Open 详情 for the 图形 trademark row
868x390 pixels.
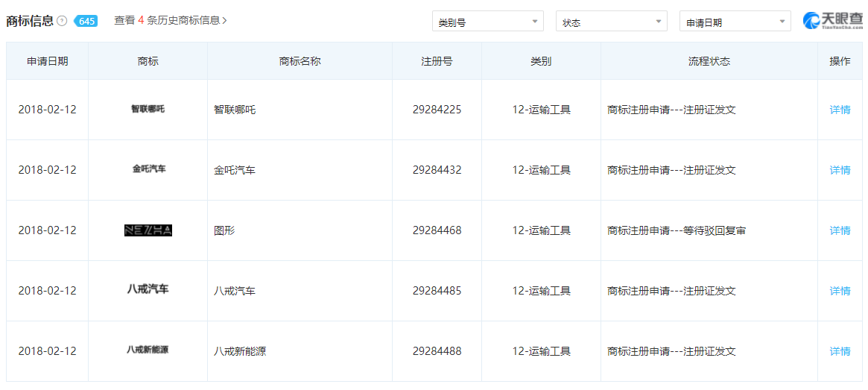(840, 230)
